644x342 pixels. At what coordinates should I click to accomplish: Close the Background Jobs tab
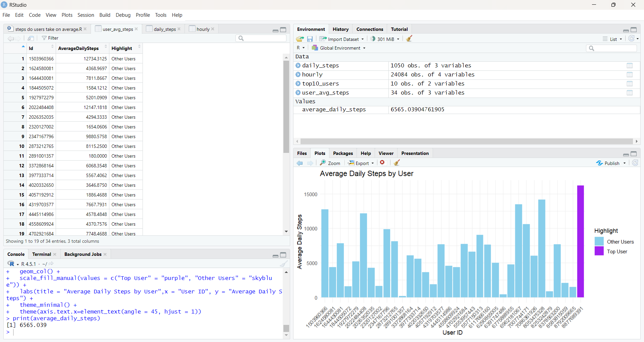pyautogui.click(x=105, y=254)
